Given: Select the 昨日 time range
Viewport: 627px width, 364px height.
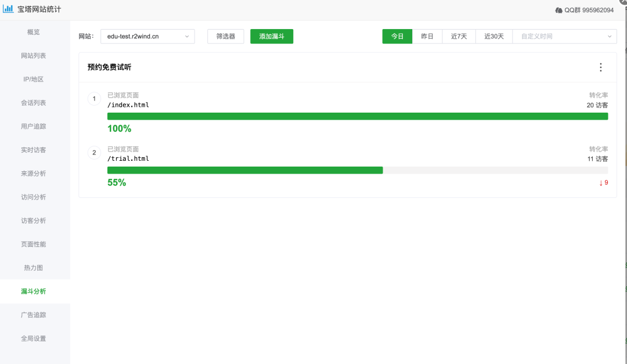Looking at the screenshot, I should click(427, 37).
